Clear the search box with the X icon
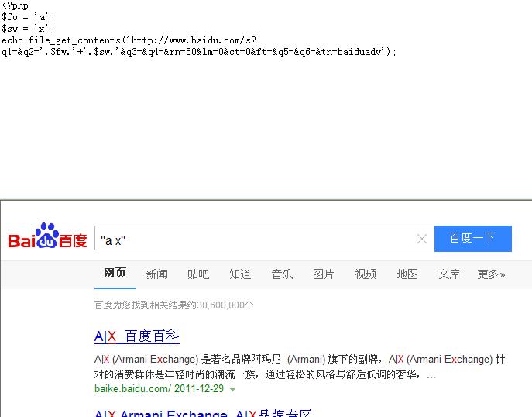The width and height of the screenshot is (532, 417). (422, 239)
